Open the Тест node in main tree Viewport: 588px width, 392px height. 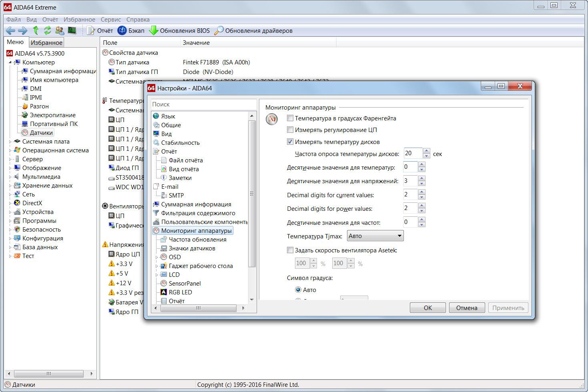coord(24,256)
